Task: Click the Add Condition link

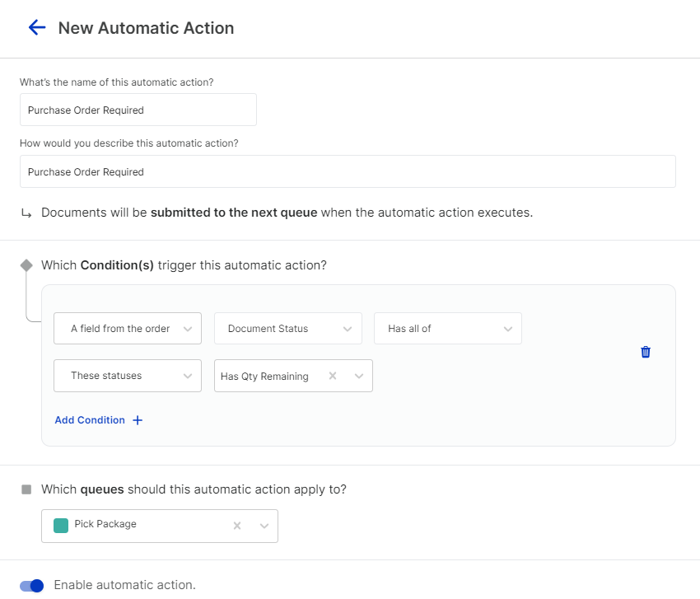Action: (x=90, y=420)
